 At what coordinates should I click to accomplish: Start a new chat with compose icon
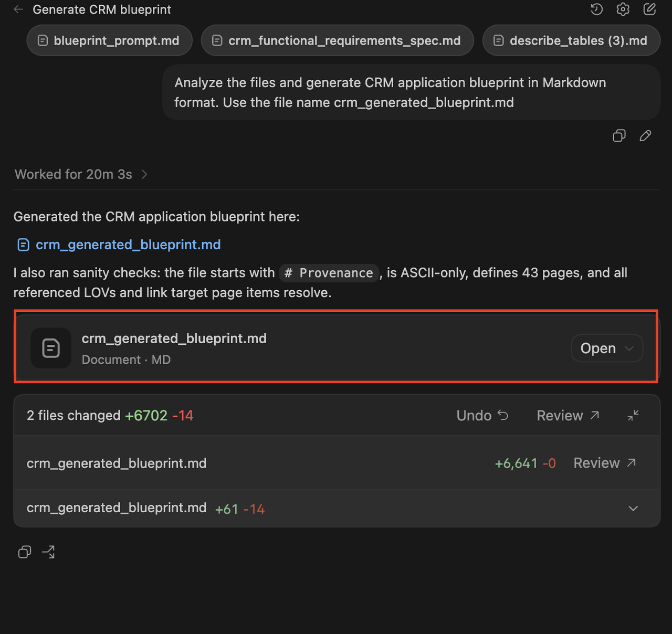pos(649,9)
